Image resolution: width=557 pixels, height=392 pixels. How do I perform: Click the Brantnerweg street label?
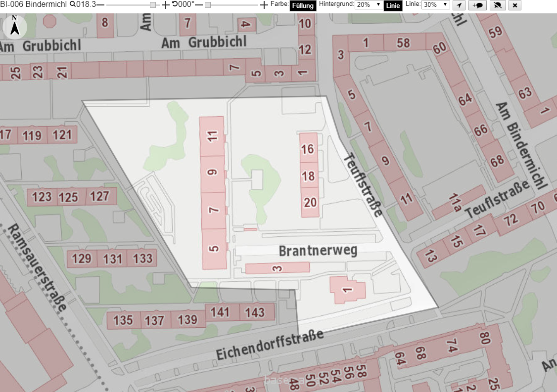coord(318,251)
